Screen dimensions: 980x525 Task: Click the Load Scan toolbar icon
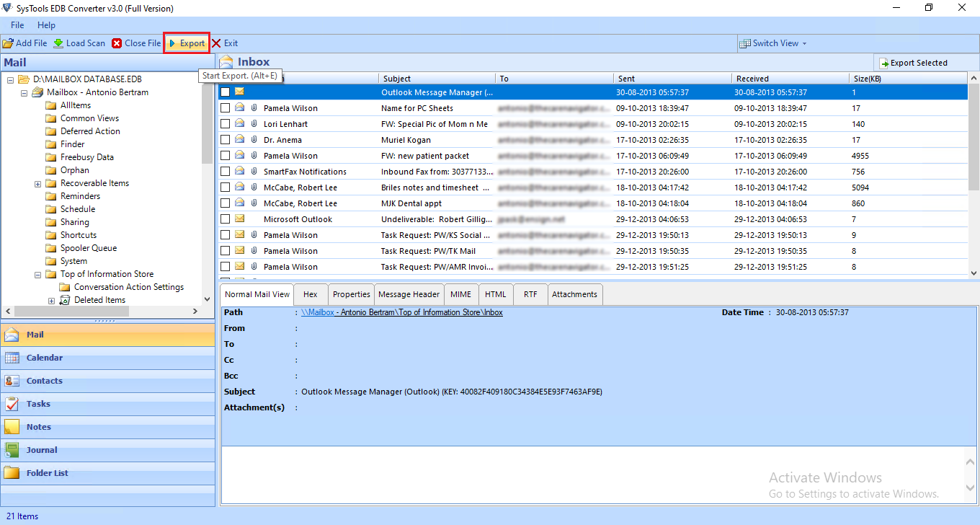(58, 43)
